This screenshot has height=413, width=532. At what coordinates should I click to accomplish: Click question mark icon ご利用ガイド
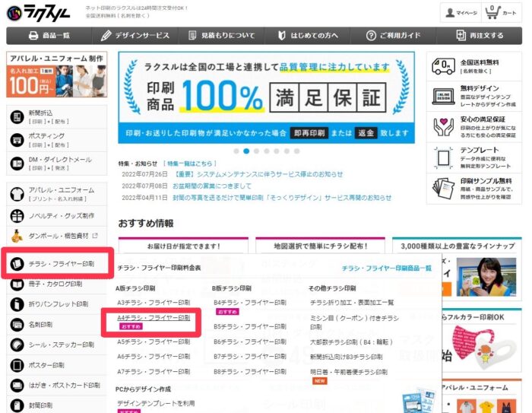(371, 35)
